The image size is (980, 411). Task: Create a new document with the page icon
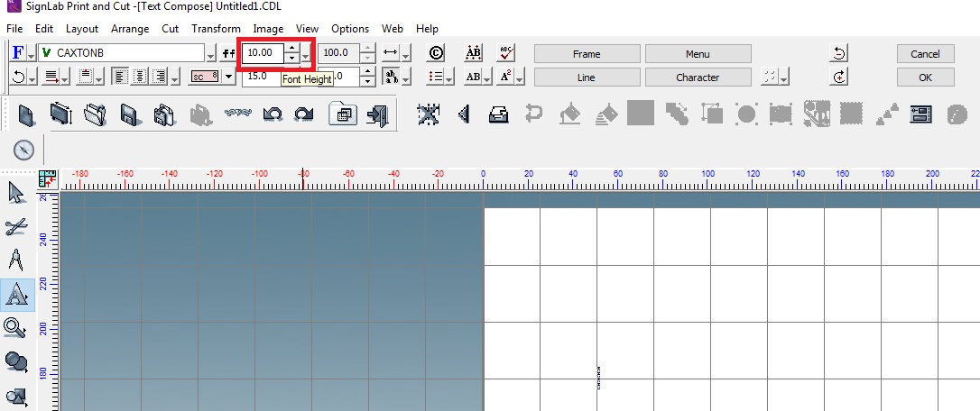26,115
